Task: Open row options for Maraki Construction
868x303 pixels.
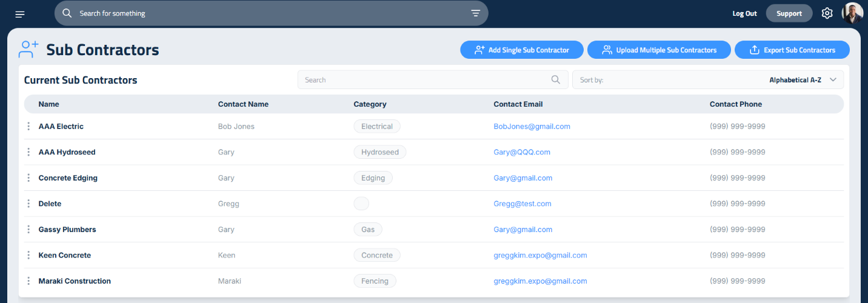Action: [28, 281]
